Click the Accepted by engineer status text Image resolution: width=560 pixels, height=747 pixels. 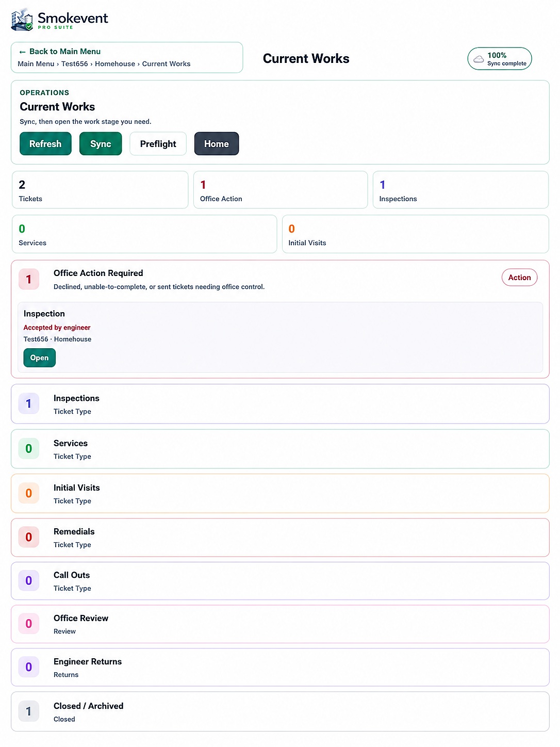click(57, 328)
